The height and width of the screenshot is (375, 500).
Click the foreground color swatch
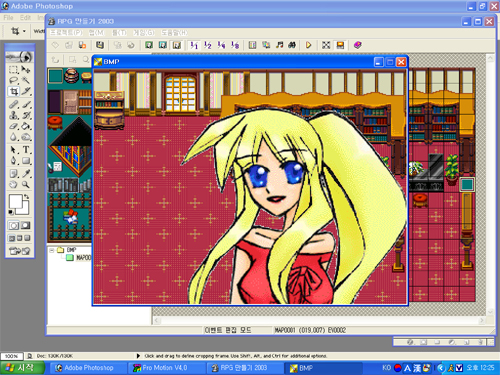coord(15,201)
